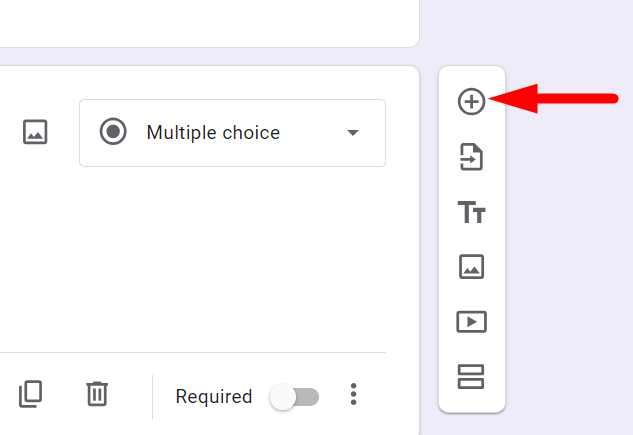Attach an image to the question
Viewport: 633px width, 435px height.
(x=35, y=132)
